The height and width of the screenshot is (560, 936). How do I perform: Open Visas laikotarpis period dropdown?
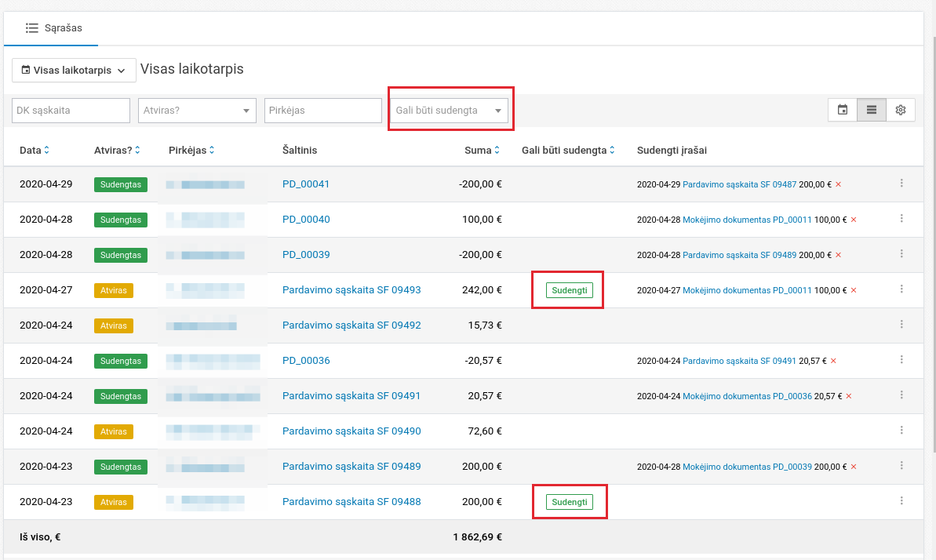click(x=74, y=71)
